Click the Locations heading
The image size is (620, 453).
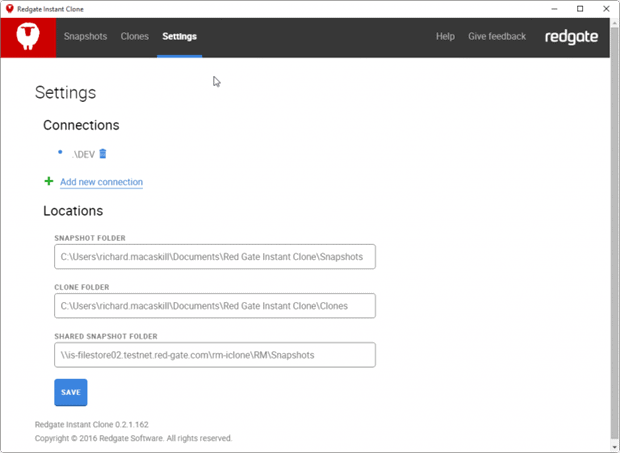tap(73, 211)
